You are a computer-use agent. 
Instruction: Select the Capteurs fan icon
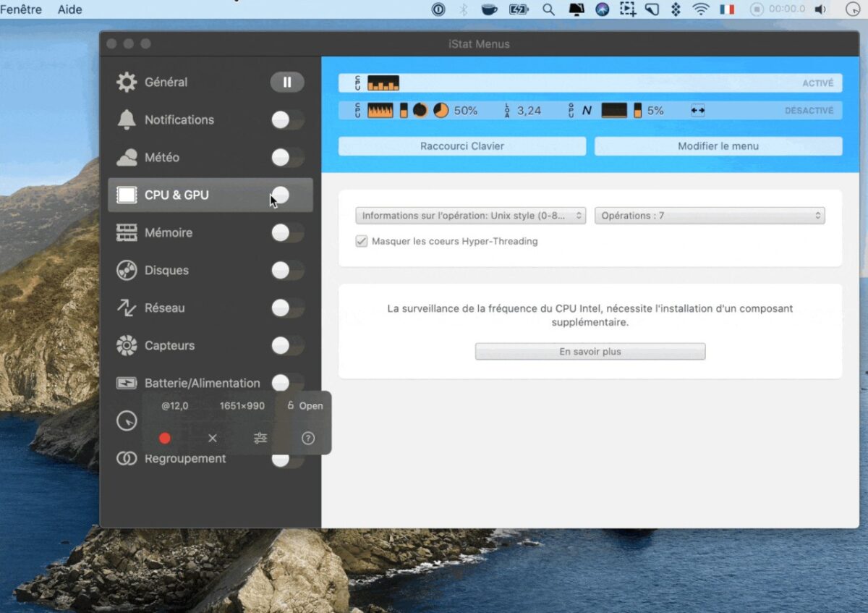127,345
